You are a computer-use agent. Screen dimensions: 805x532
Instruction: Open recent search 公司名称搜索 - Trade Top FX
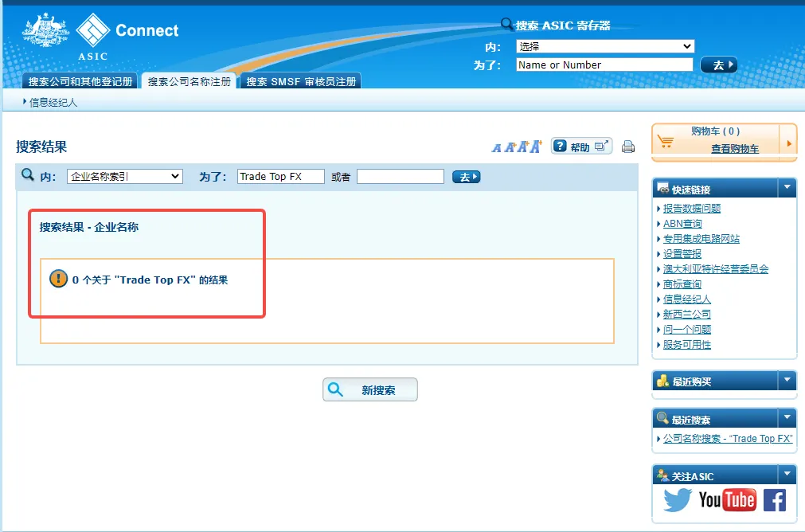tap(728, 438)
